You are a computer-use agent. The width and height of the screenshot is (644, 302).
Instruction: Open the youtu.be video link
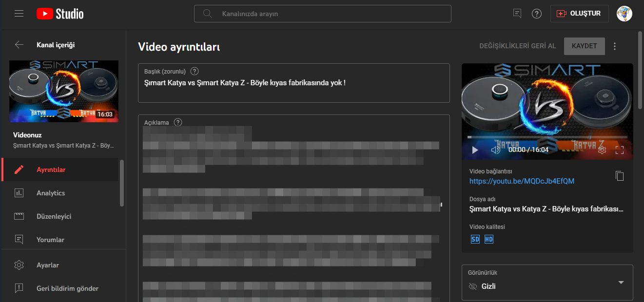point(522,181)
